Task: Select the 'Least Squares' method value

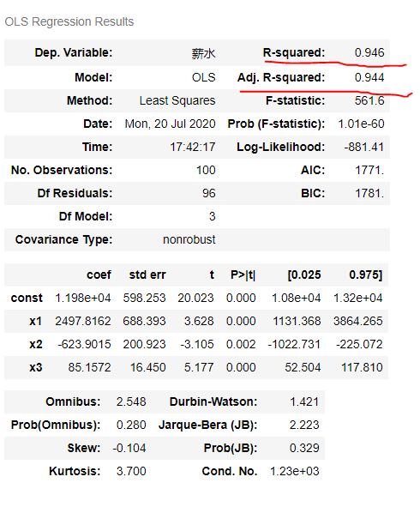Action: 177,100
